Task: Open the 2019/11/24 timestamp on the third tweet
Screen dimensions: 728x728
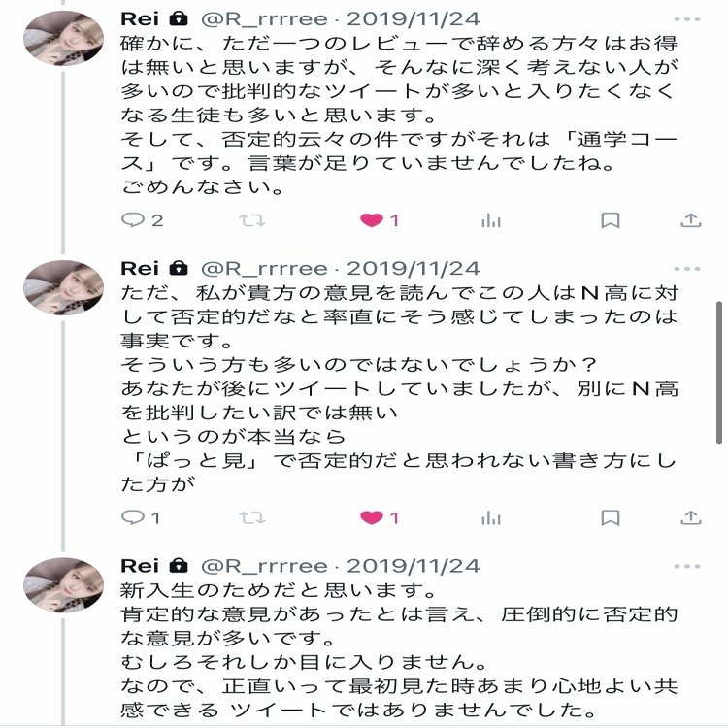Action: click(413, 566)
